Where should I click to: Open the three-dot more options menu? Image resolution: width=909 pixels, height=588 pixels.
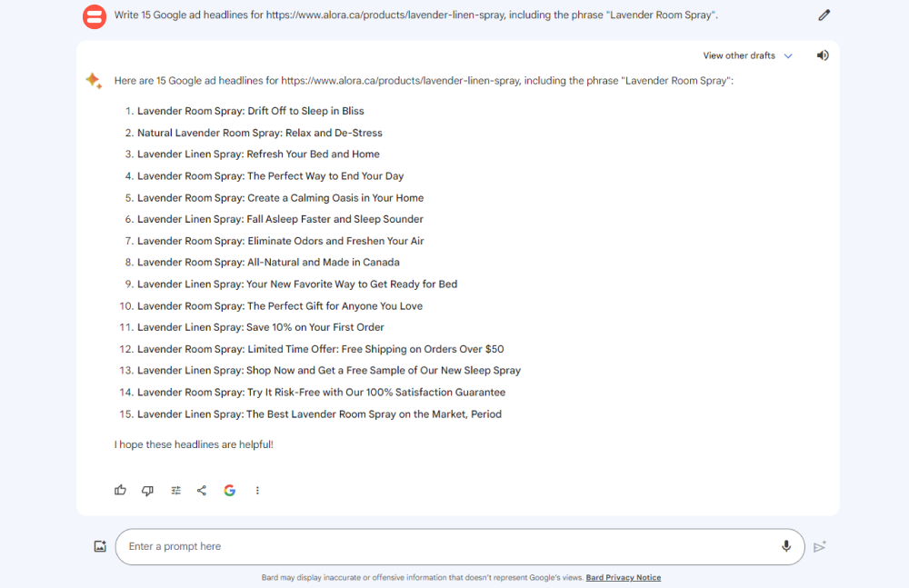pos(257,491)
